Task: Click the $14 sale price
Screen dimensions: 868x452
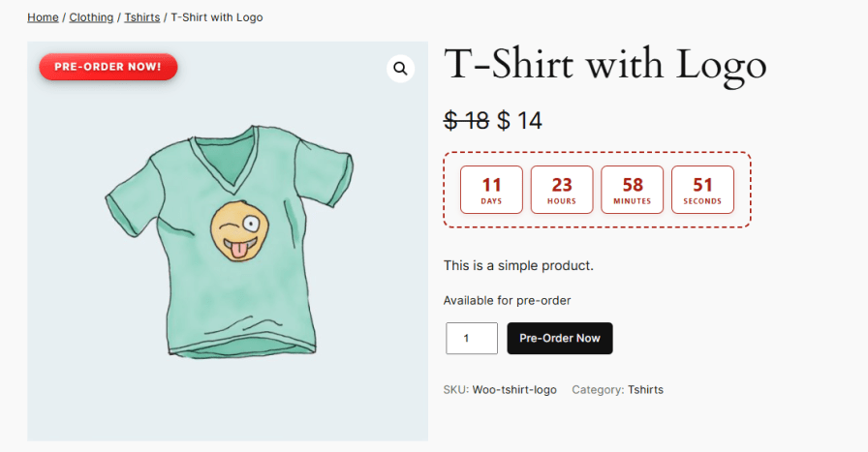Action: tap(520, 121)
